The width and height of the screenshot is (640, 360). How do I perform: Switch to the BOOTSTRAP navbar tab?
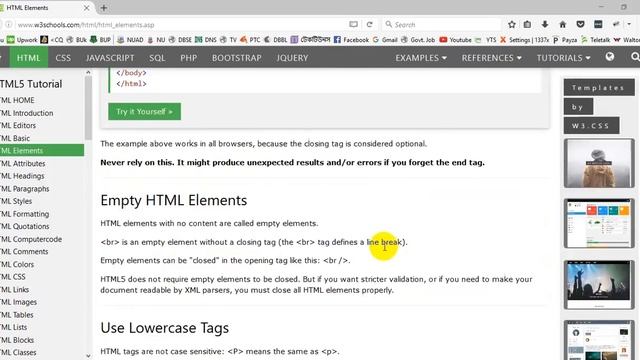pyautogui.click(x=237, y=58)
